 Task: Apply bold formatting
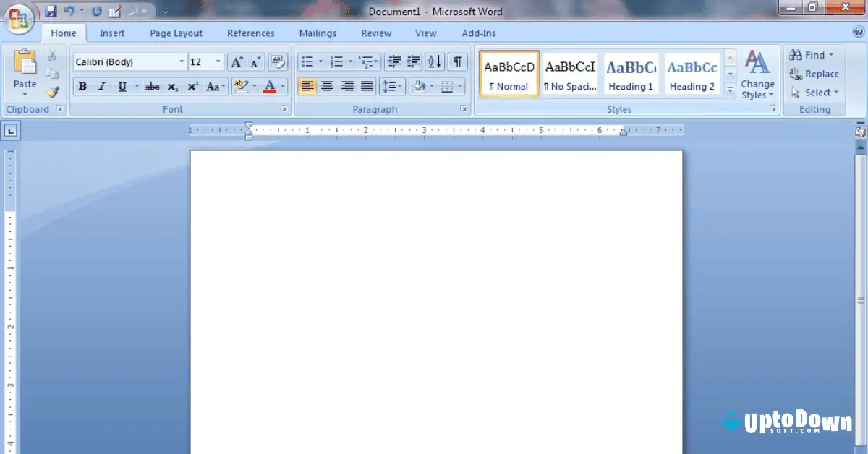pos(82,86)
